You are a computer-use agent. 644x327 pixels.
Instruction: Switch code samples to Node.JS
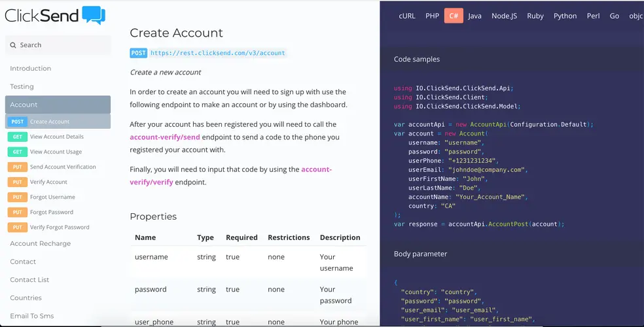(x=505, y=16)
